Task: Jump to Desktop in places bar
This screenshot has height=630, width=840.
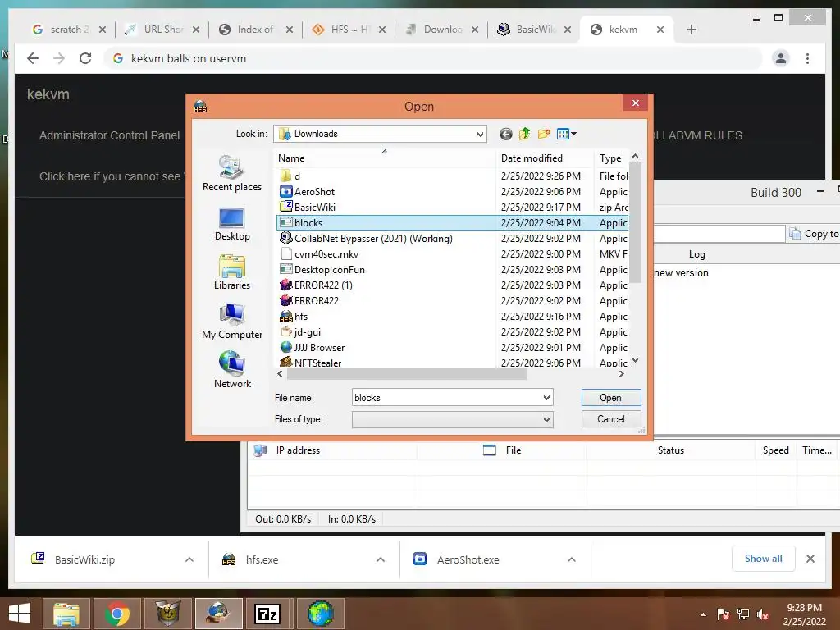Action: pos(232,224)
